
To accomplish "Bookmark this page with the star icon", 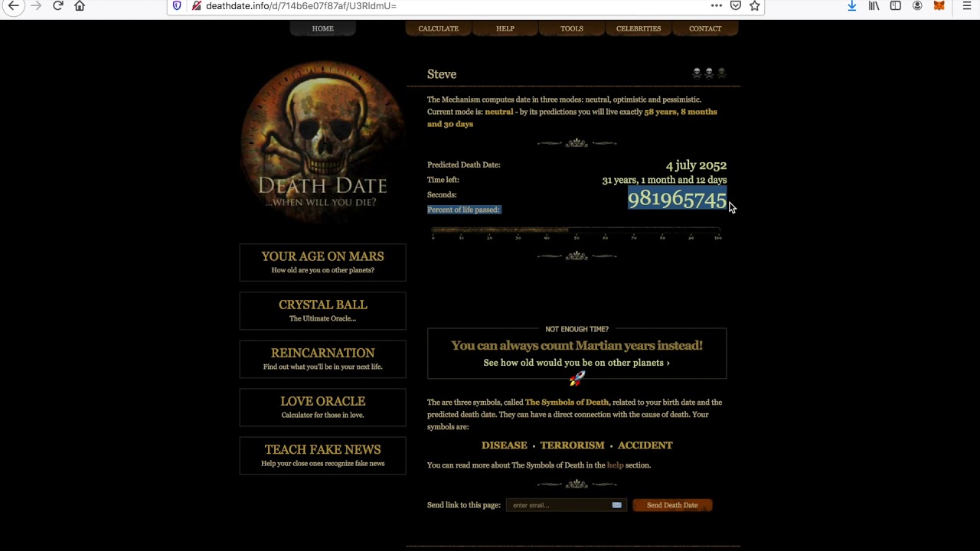I will pos(755,5).
